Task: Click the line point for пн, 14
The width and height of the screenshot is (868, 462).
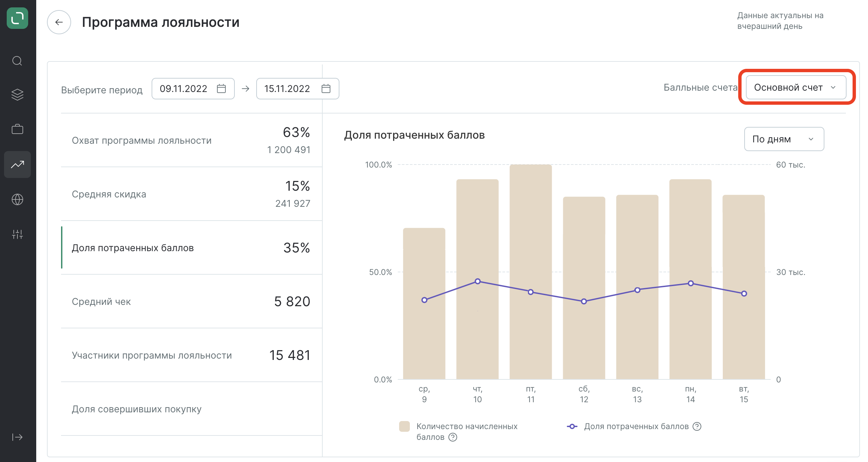Action: tap(691, 283)
